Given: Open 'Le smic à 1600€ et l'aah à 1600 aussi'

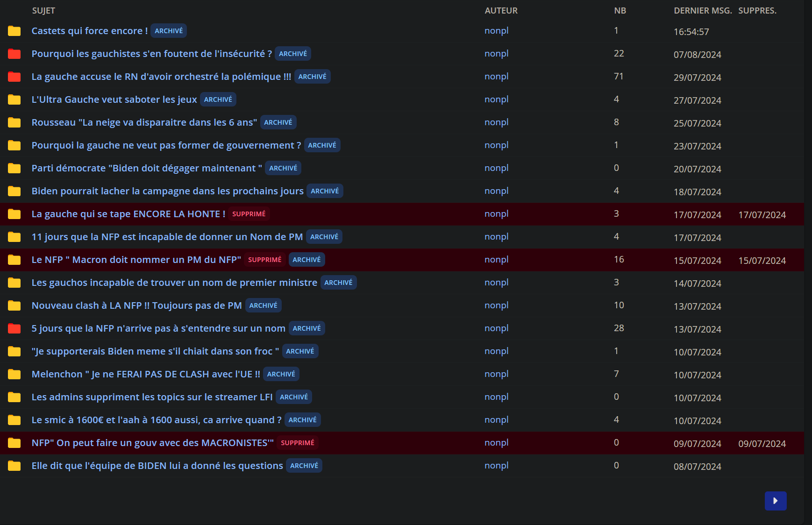Looking at the screenshot, I should point(157,420).
